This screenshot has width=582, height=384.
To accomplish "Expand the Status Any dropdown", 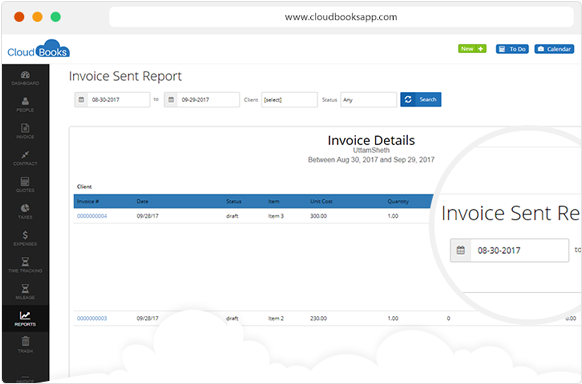I will coord(369,99).
